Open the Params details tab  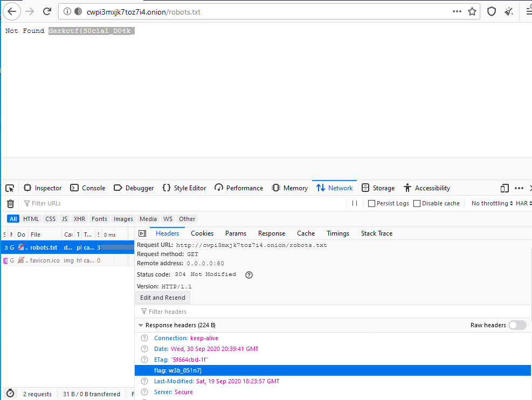236,233
